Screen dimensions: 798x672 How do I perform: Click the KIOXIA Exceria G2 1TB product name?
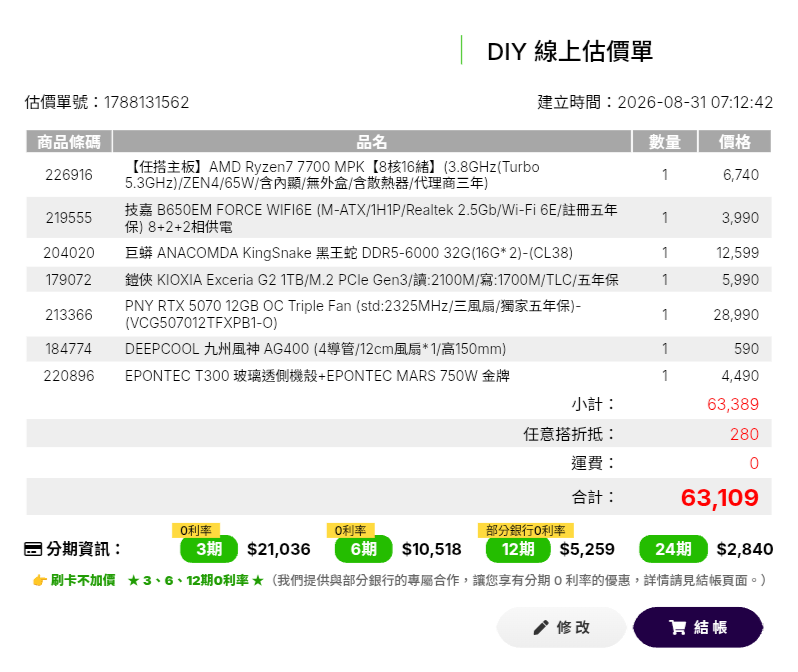pyautogui.click(x=372, y=280)
